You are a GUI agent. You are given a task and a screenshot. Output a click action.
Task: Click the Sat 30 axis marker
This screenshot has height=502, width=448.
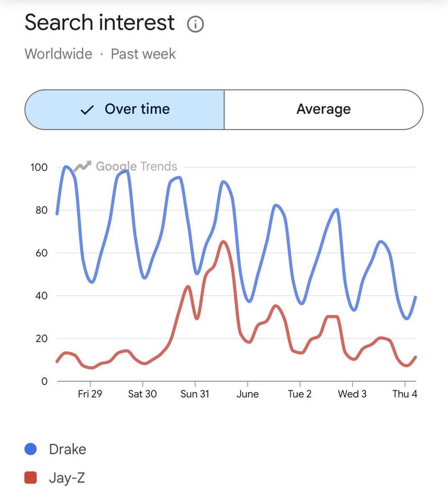[x=143, y=394]
